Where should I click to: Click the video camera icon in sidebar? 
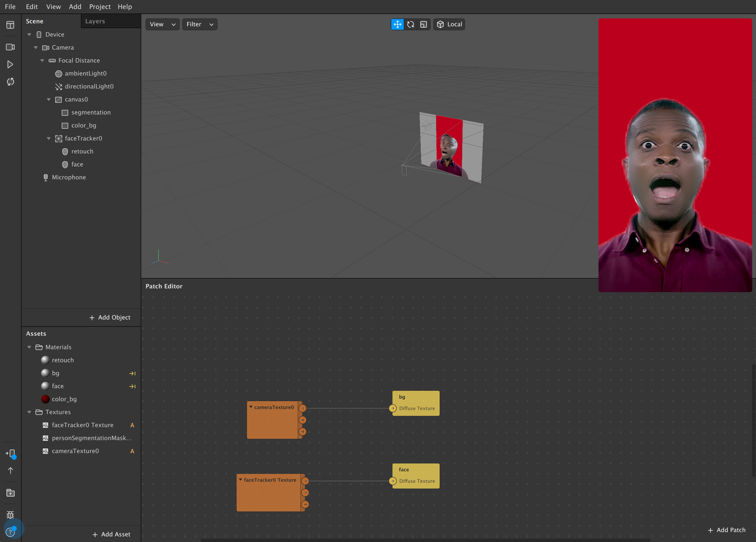(x=10, y=47)
